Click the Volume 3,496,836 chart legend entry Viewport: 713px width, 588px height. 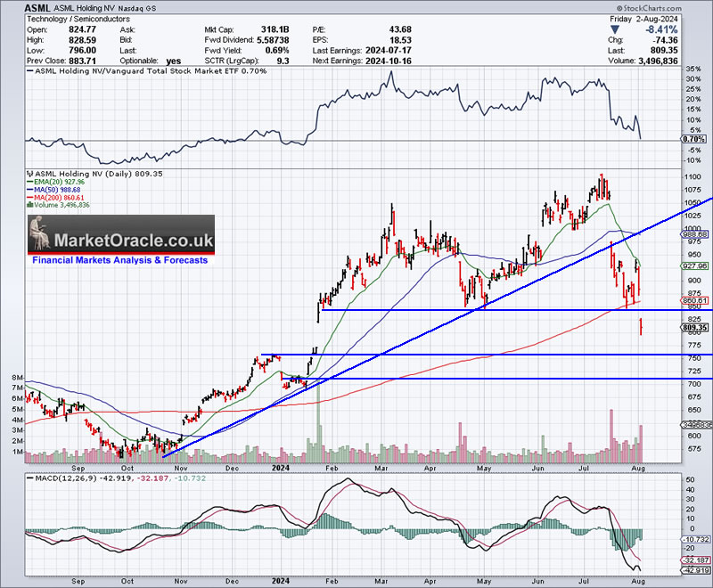[x=59, y=206]
